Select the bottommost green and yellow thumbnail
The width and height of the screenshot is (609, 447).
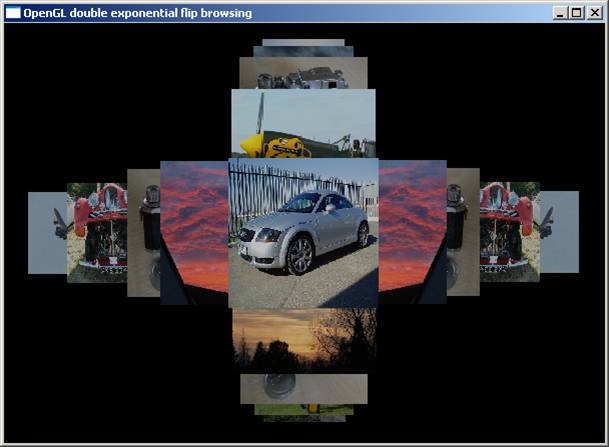click(303, 410)
